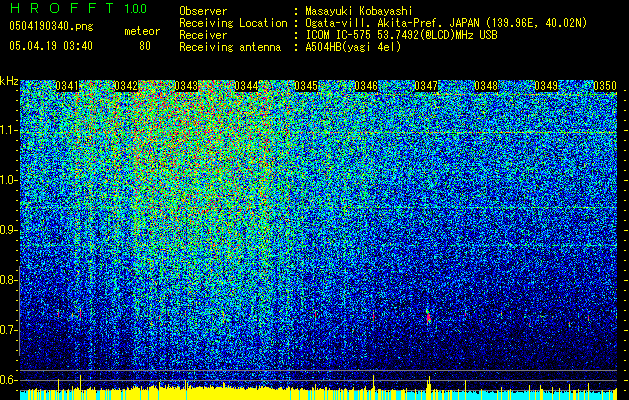Click the 0344 time marker
Screen dimensions: 629x400
coord(246,86)
